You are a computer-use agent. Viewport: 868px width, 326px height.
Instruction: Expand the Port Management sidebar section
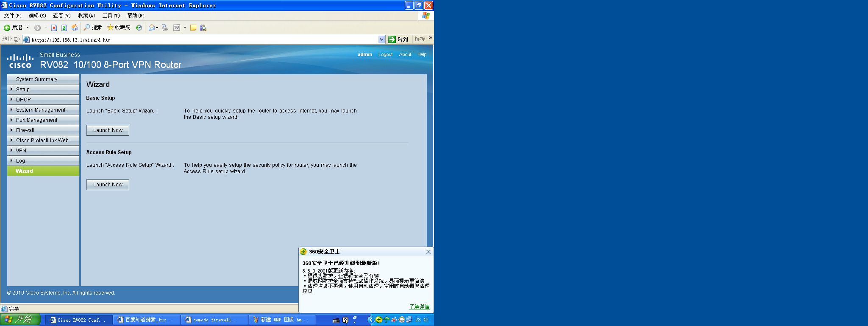point(43,120)
